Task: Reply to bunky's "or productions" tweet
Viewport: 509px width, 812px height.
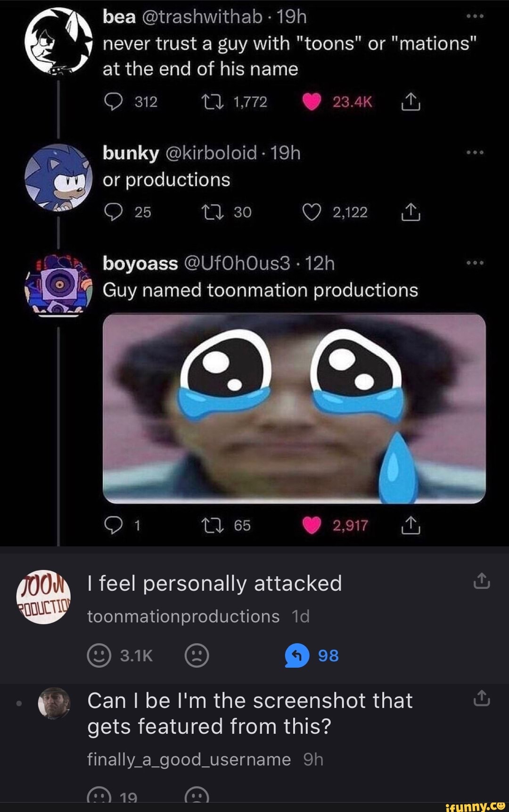Action: coord(113,212)
